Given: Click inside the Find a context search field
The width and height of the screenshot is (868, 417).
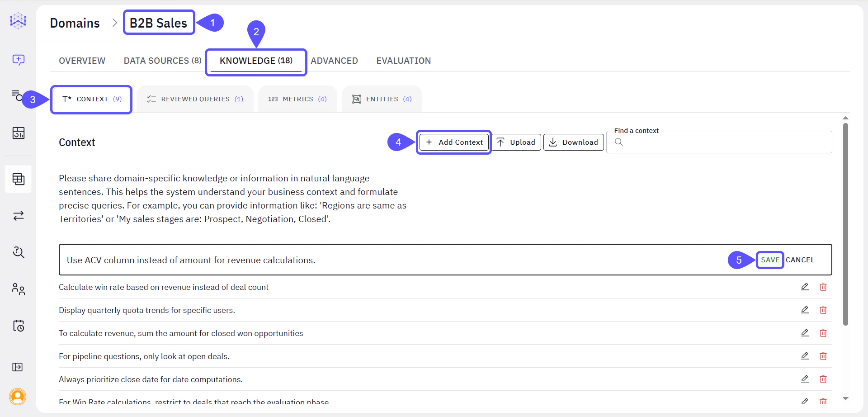Looking at the screenshot, I should tap(719, 142).
